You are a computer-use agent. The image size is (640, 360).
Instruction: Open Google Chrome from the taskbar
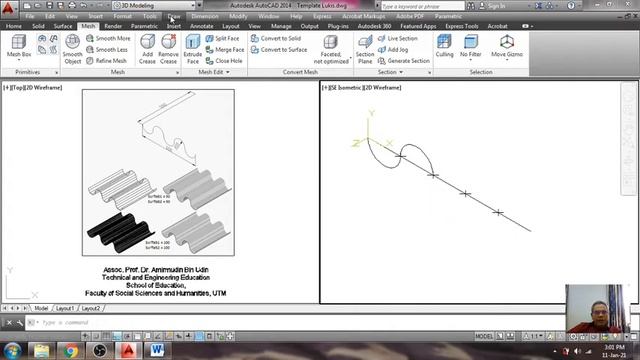click(x=71, y=351)
